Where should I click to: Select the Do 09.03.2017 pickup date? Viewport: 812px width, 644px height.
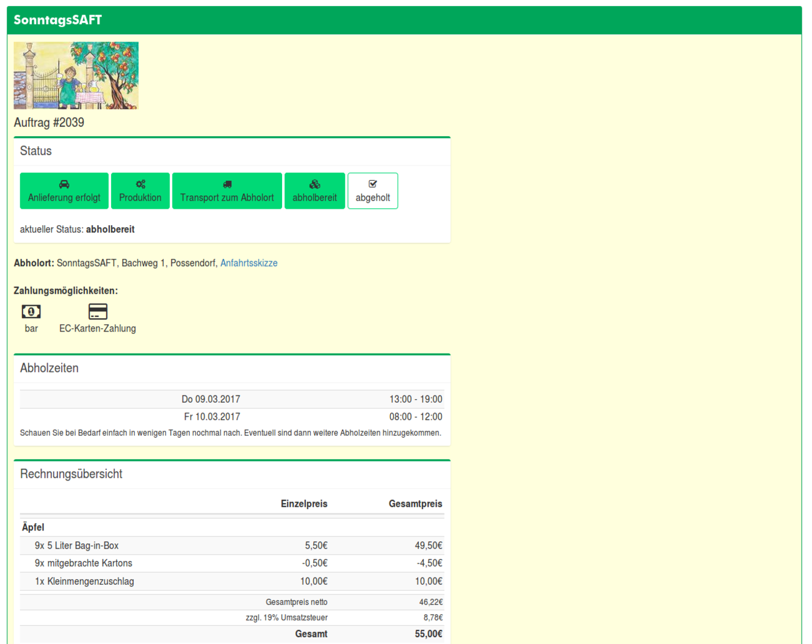click(x=211, y=399)
